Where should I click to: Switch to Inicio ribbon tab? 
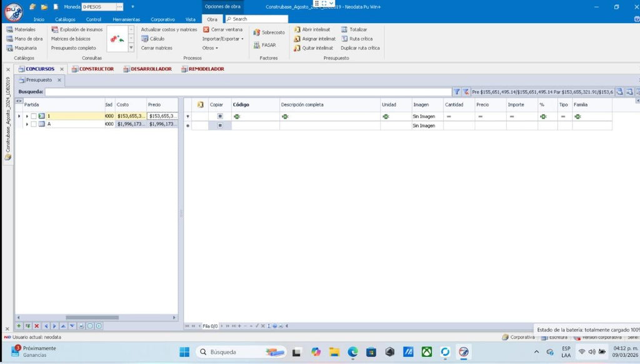39,19
